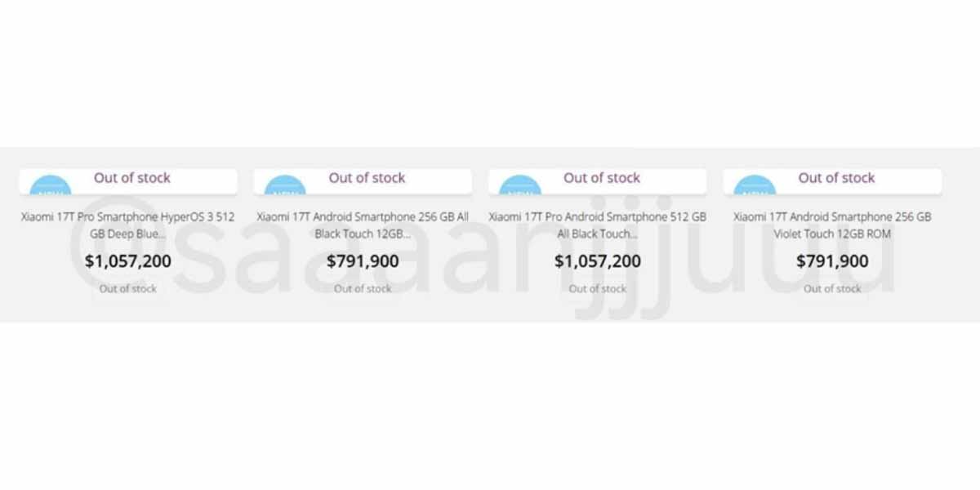Click the gray Out of stock text below the Deep Blue price
The width and height of the screenshot is (980, 490).
128,288
